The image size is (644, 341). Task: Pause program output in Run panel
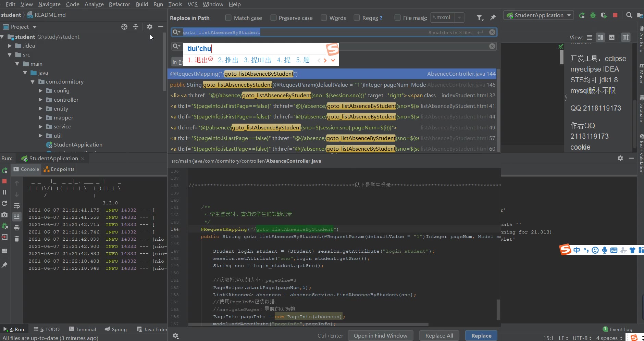point(4,192)
